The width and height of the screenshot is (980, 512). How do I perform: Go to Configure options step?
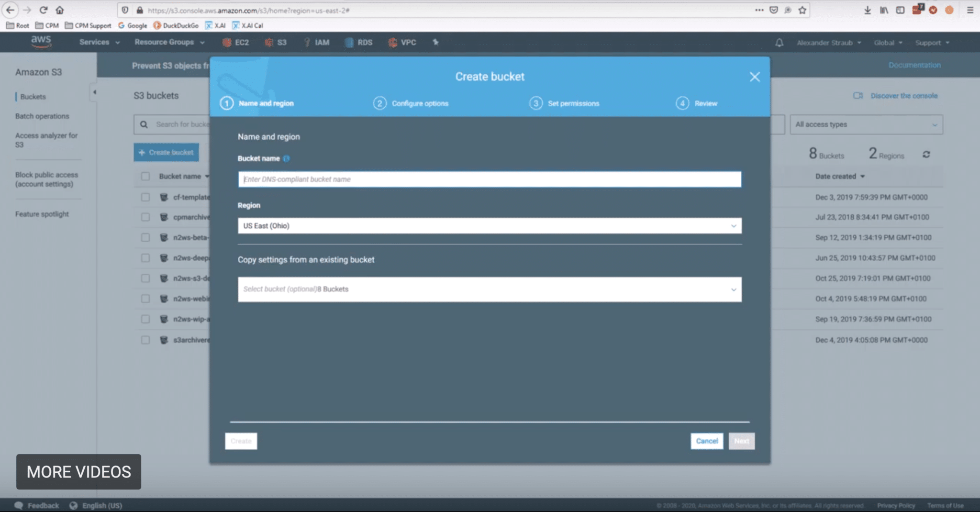click(411, 103)
